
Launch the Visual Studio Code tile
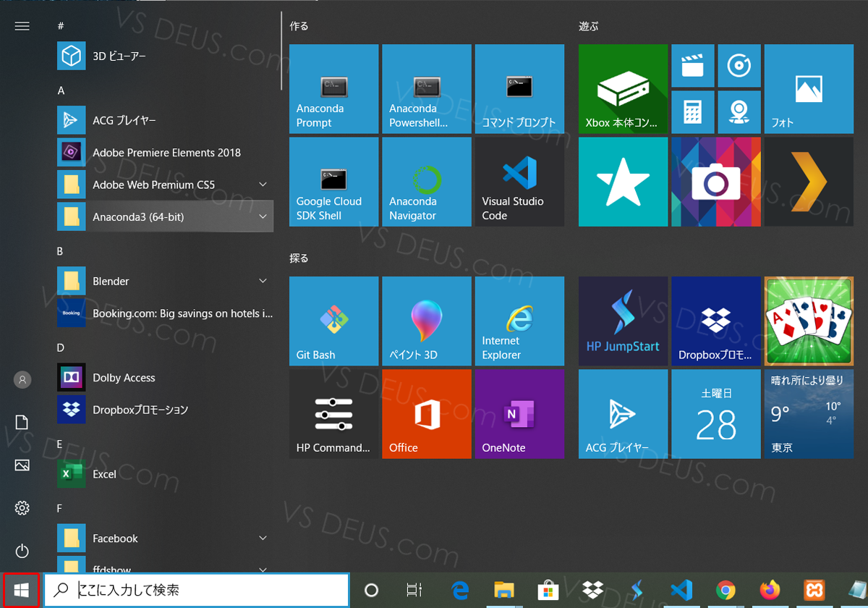519,182
